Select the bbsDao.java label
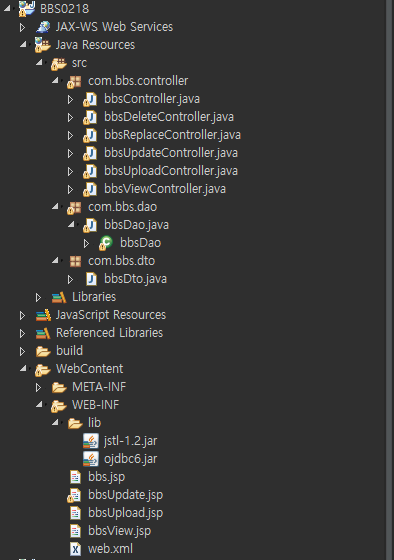The image size is (394, 560). (136, 225)
